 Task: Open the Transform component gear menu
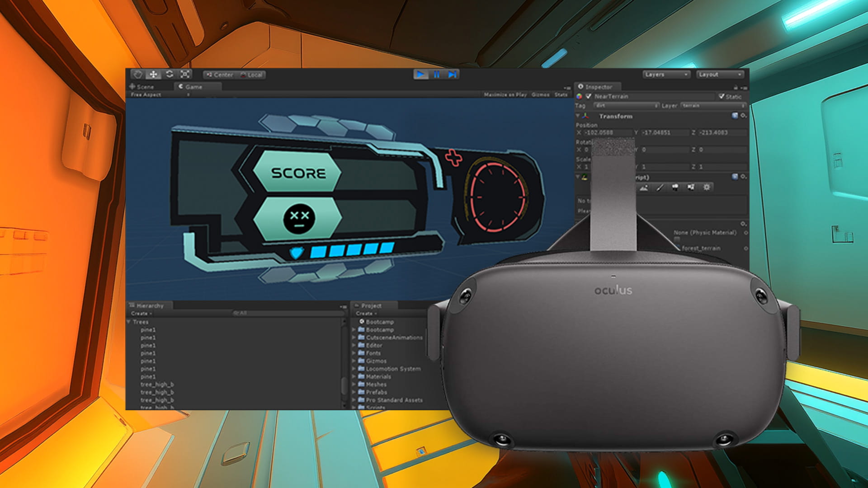pos(743,116)
